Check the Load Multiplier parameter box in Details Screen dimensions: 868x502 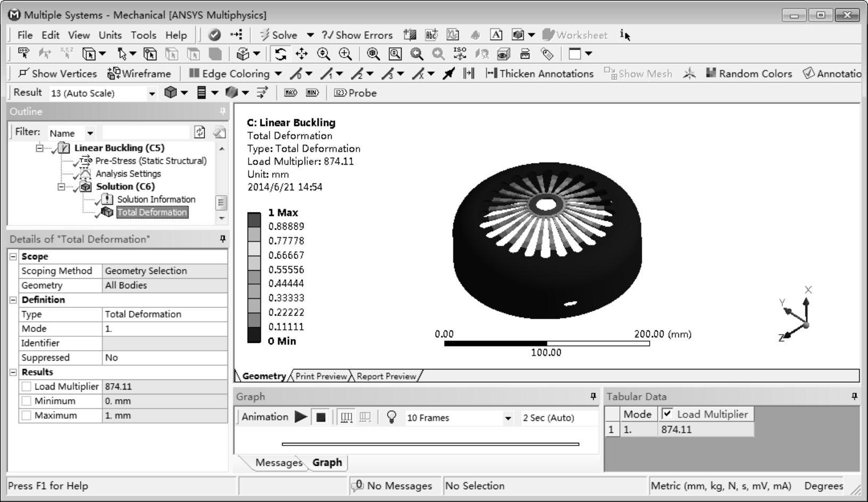(26, 386)
